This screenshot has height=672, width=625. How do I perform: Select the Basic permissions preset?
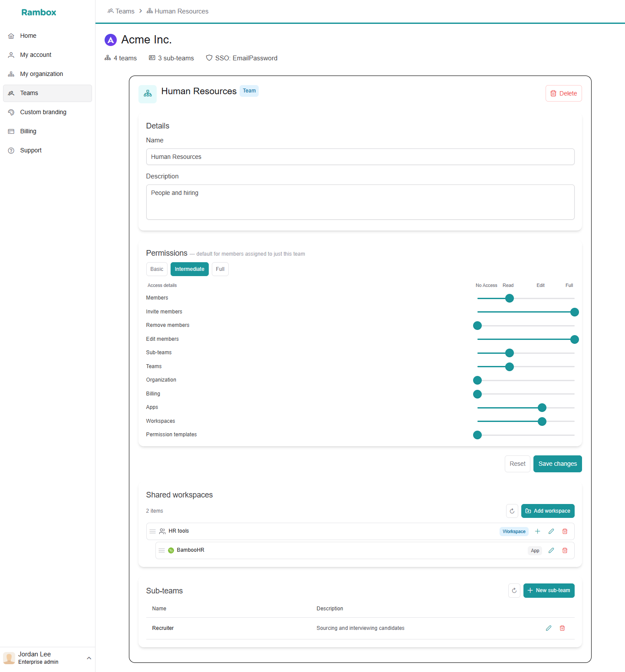point(157,269)
